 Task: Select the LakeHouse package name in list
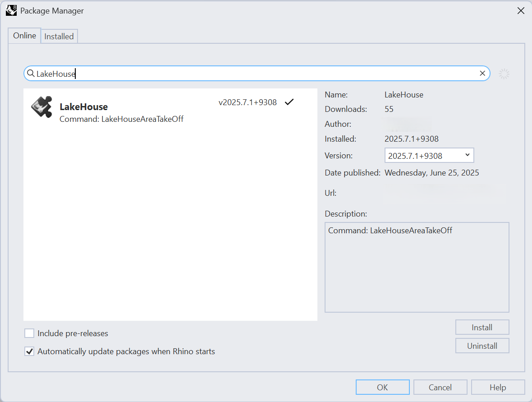pyautogui.click(x=84, y=106)
